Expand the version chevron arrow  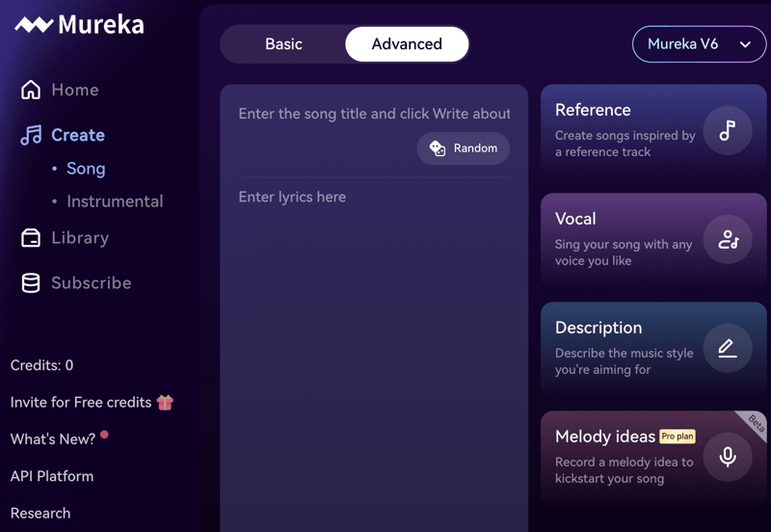(745, 44)
